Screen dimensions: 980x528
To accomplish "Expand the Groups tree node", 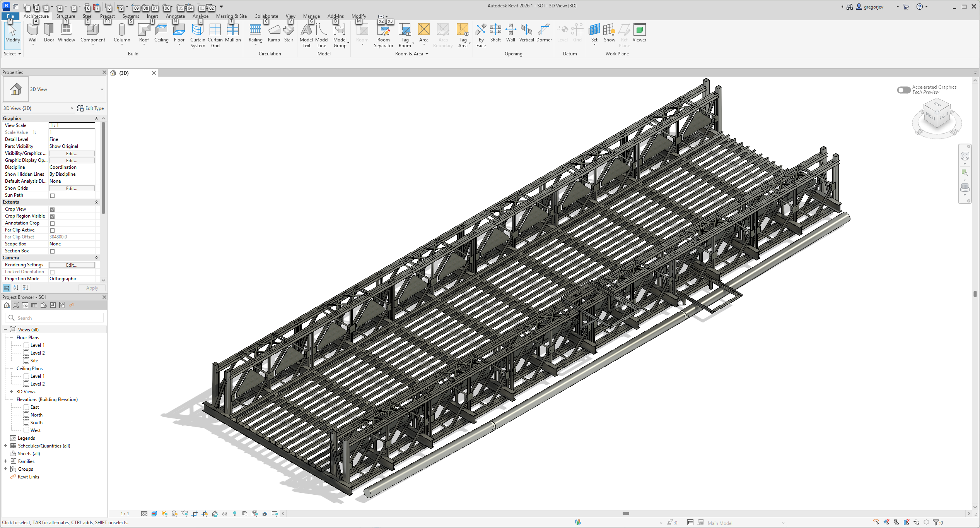I will [5, 469].
